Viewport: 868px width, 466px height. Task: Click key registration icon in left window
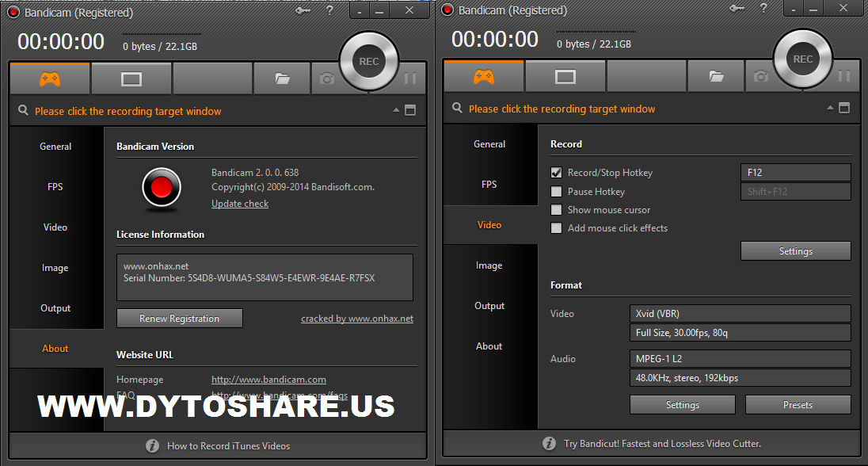click(x=303, y=10)
